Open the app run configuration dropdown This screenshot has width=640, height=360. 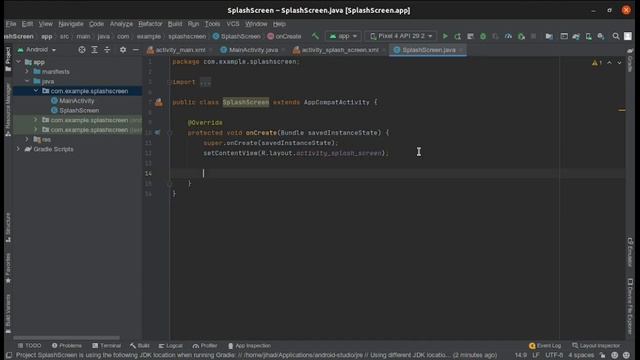pyautogui.click(x=343, y=36)
